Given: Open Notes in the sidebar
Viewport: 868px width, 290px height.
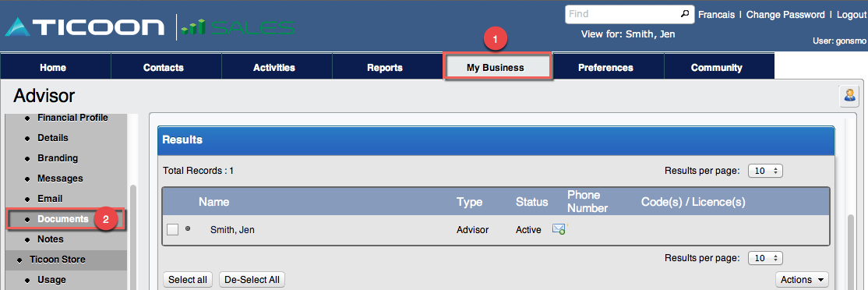Looking at the screenshot, I should point(51,239).
